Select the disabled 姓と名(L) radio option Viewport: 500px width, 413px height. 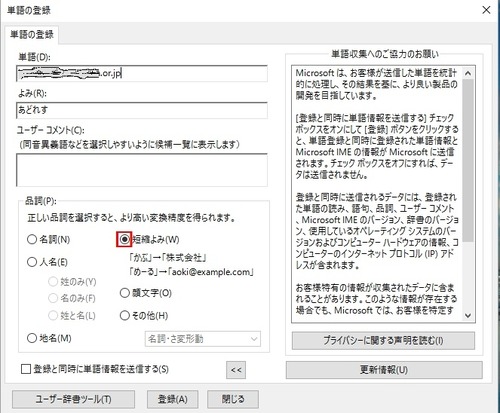tap(53, 315)
